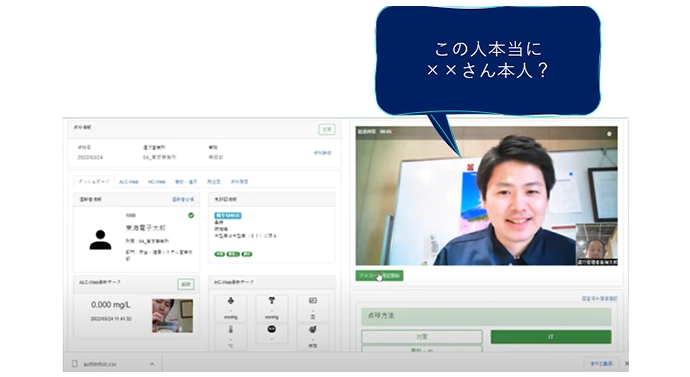
Task: Click the green alcohol measurement start button
Action: point(379,276)
